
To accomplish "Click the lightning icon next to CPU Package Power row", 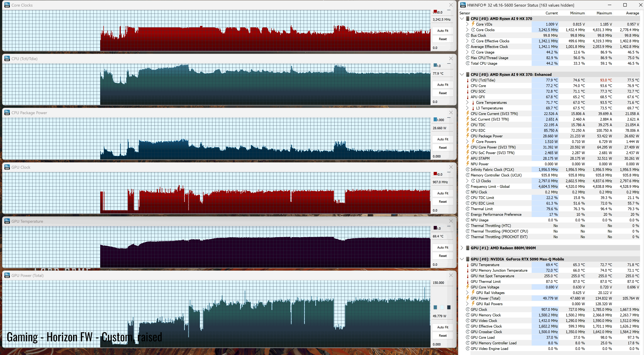I will click(x=468, y=136).
